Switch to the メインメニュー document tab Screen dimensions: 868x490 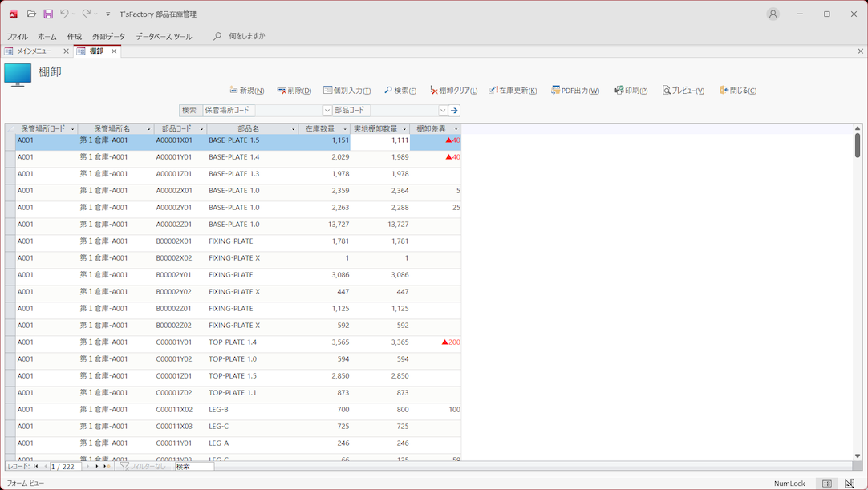tap(34, 51)
